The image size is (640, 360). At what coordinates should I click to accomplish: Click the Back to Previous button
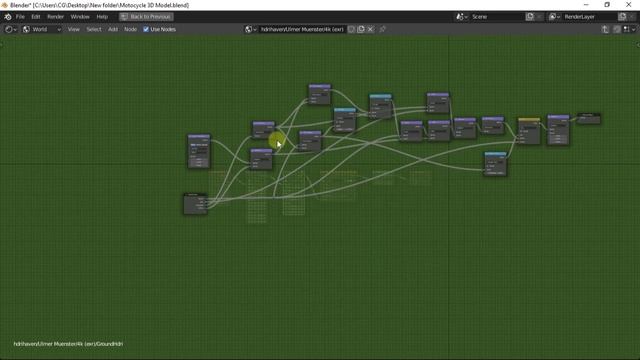pos(147,17)
